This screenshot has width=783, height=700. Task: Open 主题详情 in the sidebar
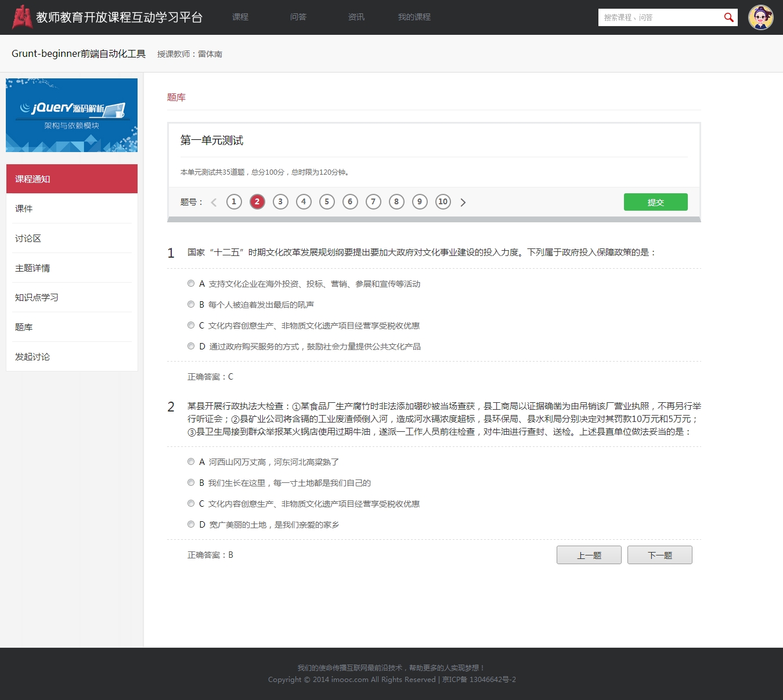72,268
